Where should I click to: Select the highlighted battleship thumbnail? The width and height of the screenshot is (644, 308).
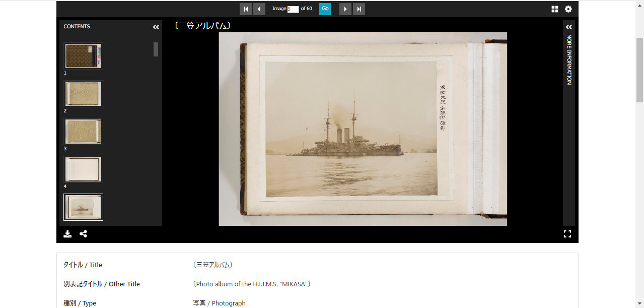click(84, 207)
